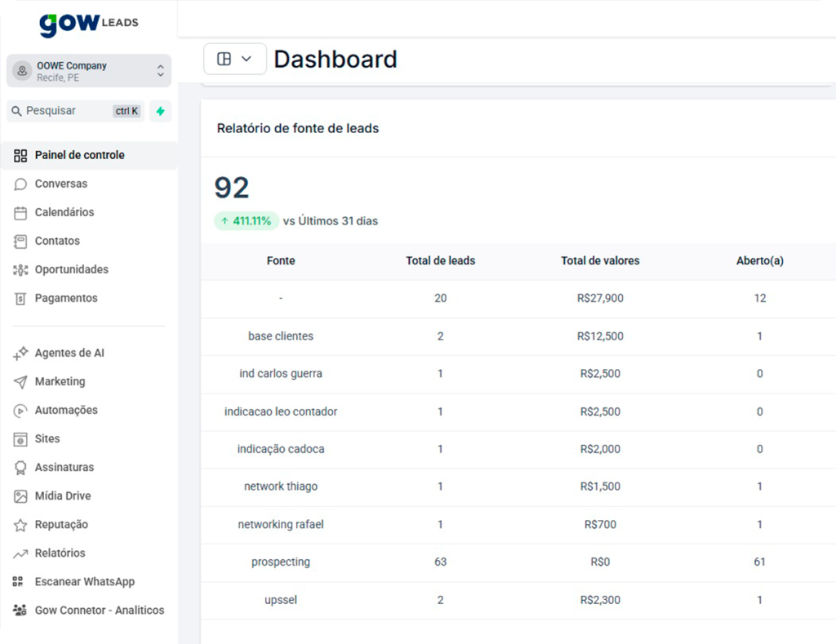The height and width of the screenshot is (644, 836).
Task: Click the Mídia Drive image icon
Action: (20, 496)
